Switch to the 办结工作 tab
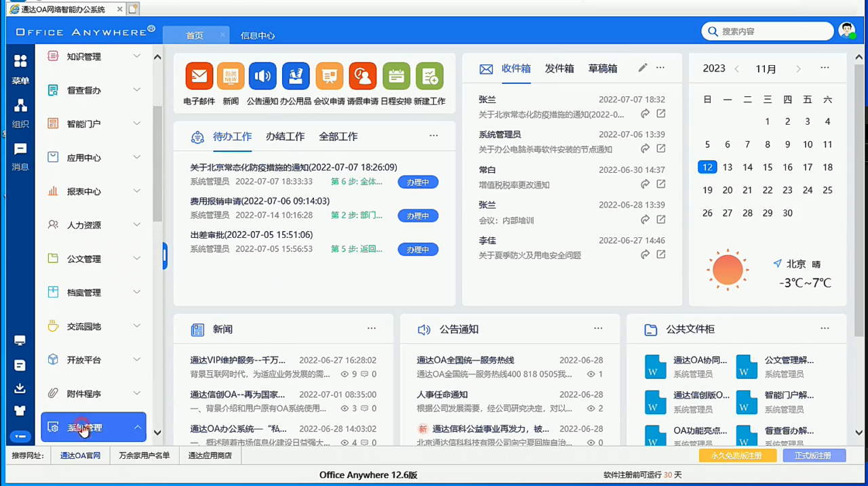 [285, 136]
